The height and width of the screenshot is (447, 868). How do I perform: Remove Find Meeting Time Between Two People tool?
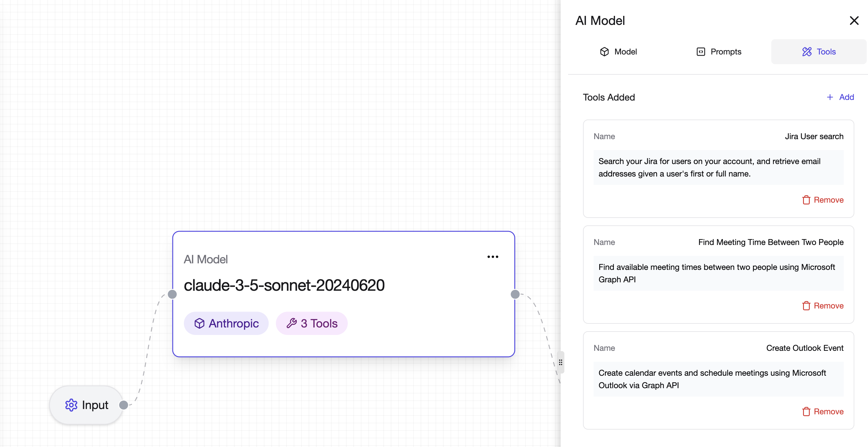[x=823, y=306]
